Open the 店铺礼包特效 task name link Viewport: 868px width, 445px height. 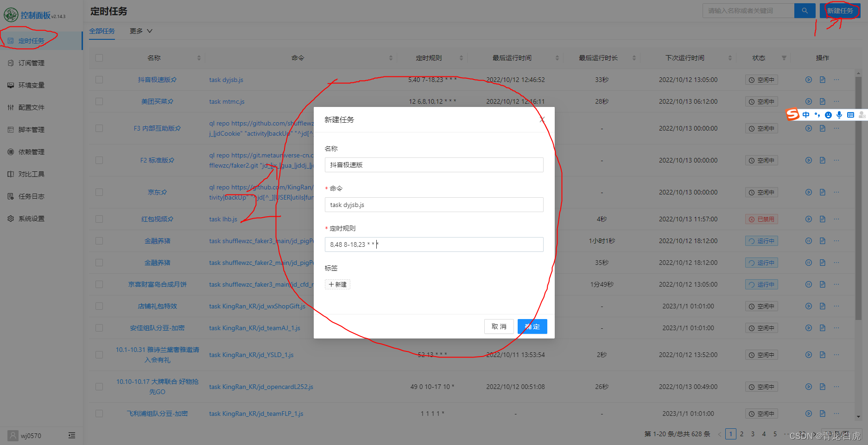point(158,306)
